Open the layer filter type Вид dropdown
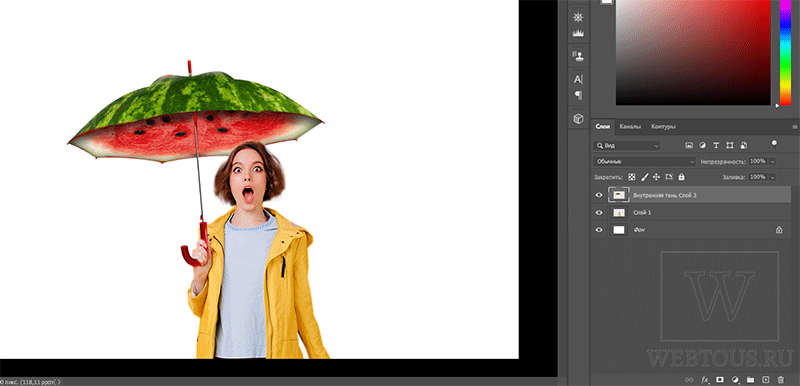The image size is (800, 386). click(x=627, y=145)
